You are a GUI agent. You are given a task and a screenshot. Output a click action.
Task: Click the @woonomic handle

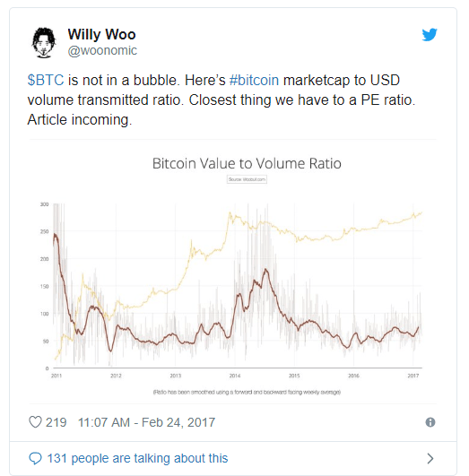click(x=102, y=50)
